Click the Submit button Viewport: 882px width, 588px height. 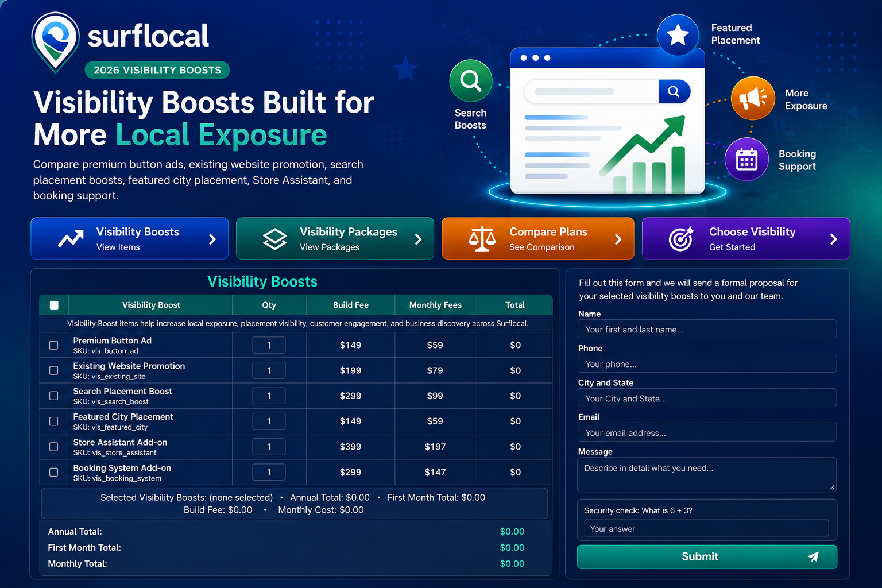click(707, 556)
